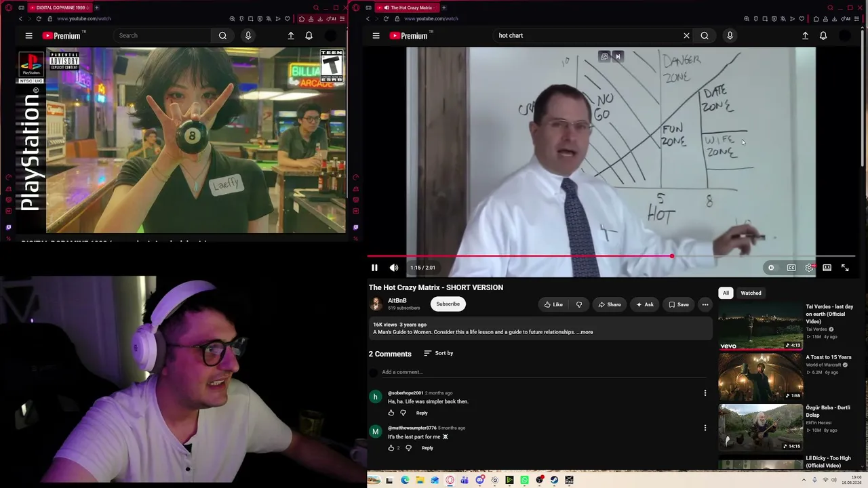868x488 pixels.
Task: Subscribe to the AltBnB channel
Action: pos(448,304)
